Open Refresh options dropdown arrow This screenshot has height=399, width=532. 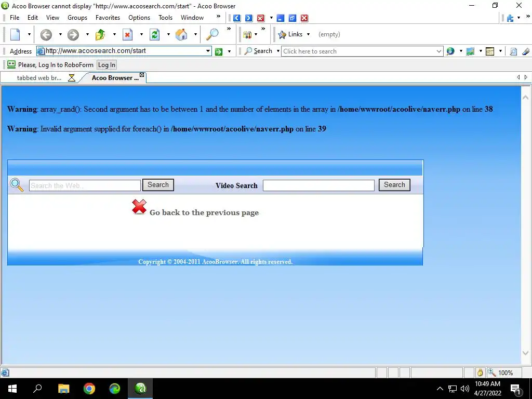point(168,34)
